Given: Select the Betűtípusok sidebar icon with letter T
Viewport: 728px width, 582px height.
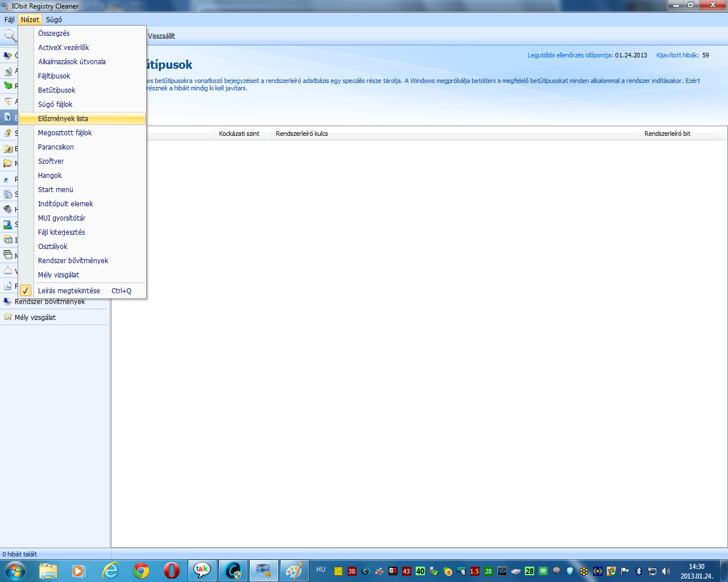Looking at the screenshot, I should click(x=8, y=117).
